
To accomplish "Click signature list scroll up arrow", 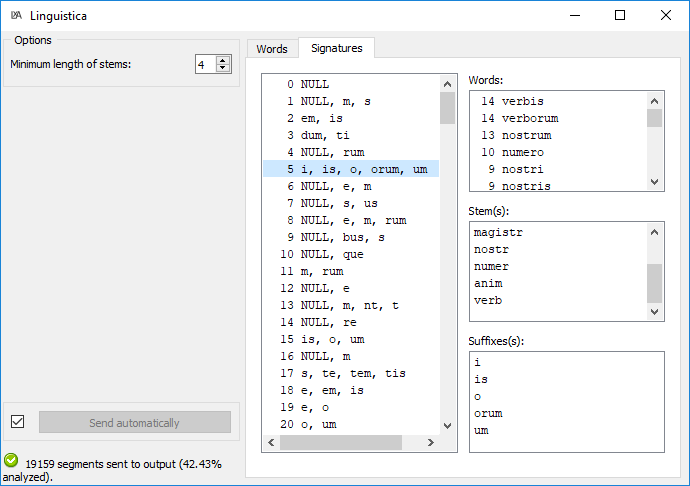I will 448,84.
